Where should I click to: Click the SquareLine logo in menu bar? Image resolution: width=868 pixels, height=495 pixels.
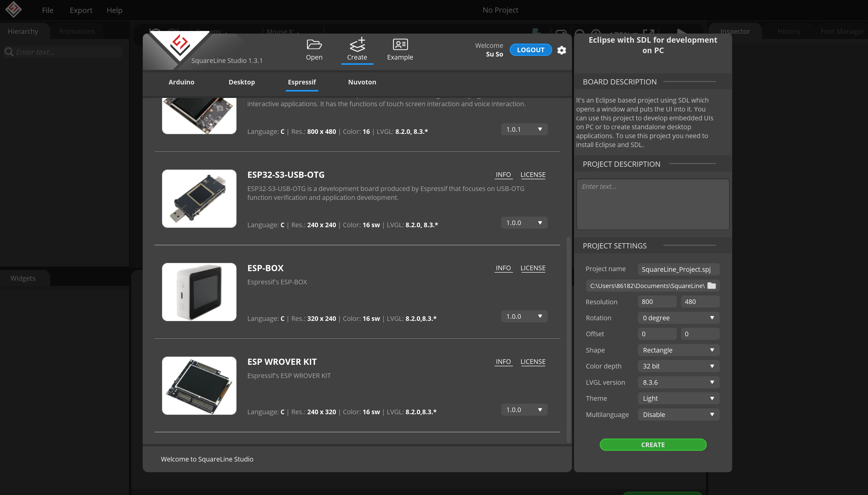[14, 10]
